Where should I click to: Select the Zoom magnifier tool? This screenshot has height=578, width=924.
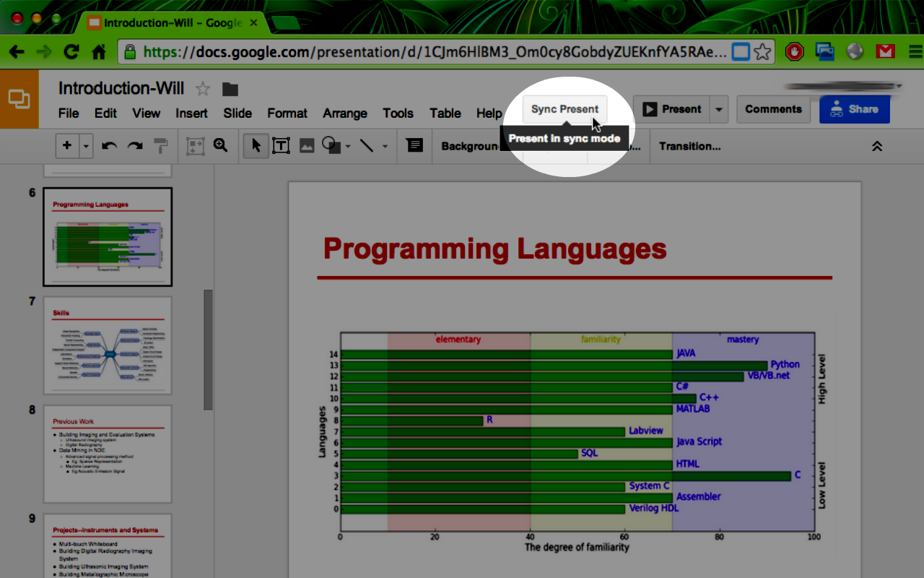click(221, 145)
